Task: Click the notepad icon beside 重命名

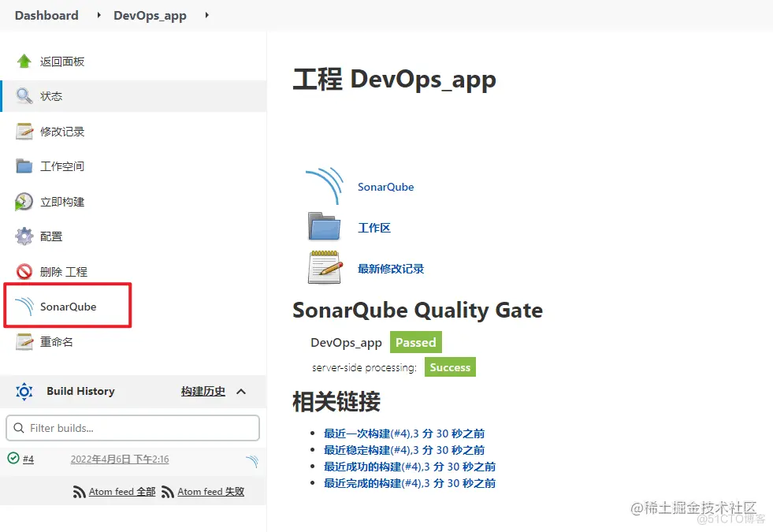Action: click(24, 342)
